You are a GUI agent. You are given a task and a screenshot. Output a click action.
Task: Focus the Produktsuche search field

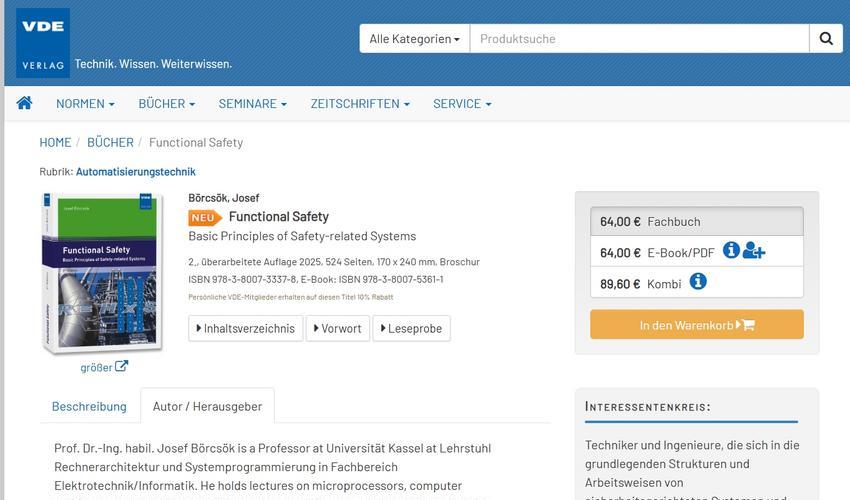pos(640,39)
